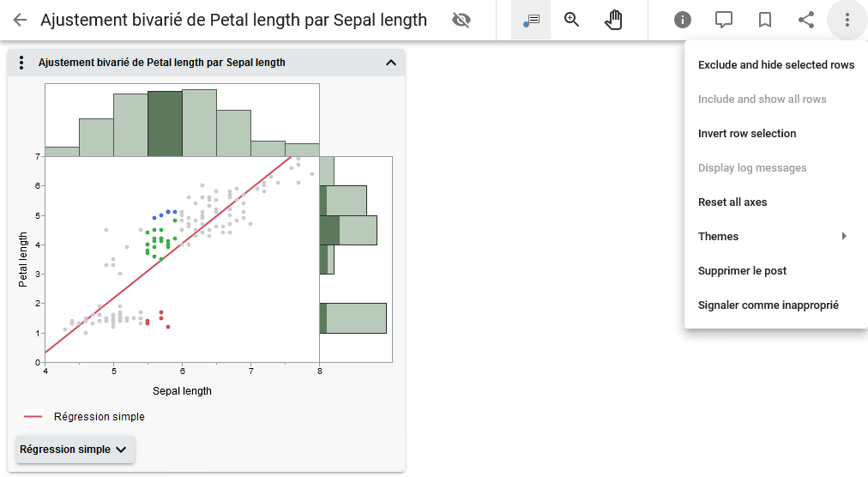Click the dark green selected histogram bar

(x=165, y=124)
